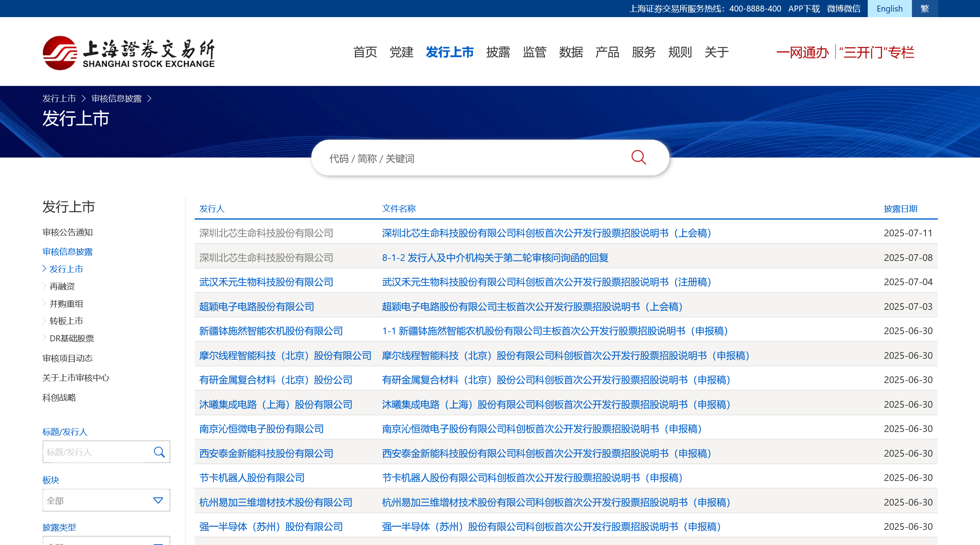The width and height of the screenshot is (980, 545).
Task: Open the "三开门"专栏 link
Action: tap(877, 53)
